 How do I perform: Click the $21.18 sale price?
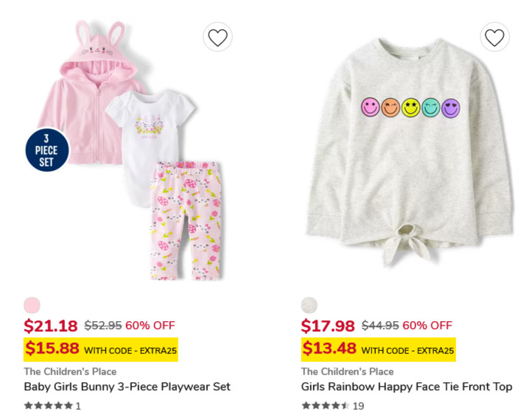51,326
